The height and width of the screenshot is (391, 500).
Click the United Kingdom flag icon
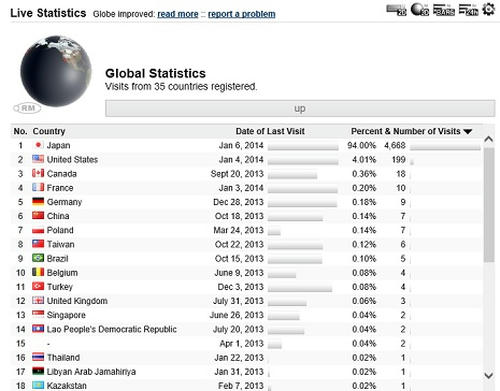click(38, 300)
